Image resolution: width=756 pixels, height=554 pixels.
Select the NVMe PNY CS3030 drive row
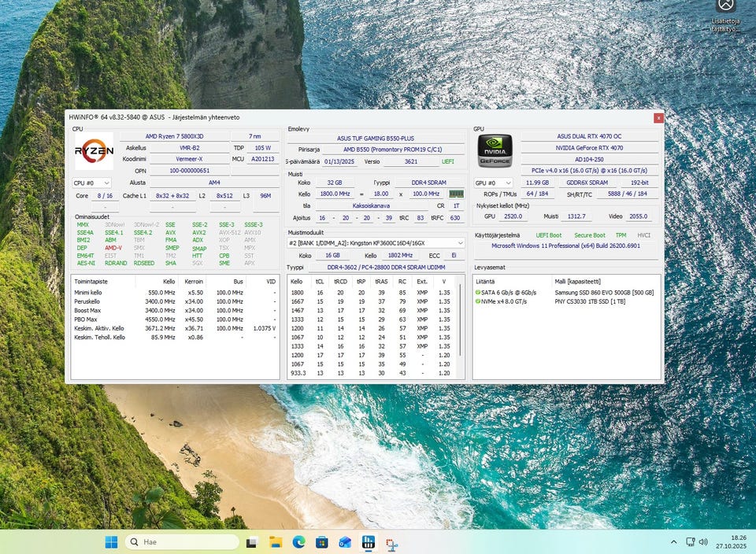[565, 301]
